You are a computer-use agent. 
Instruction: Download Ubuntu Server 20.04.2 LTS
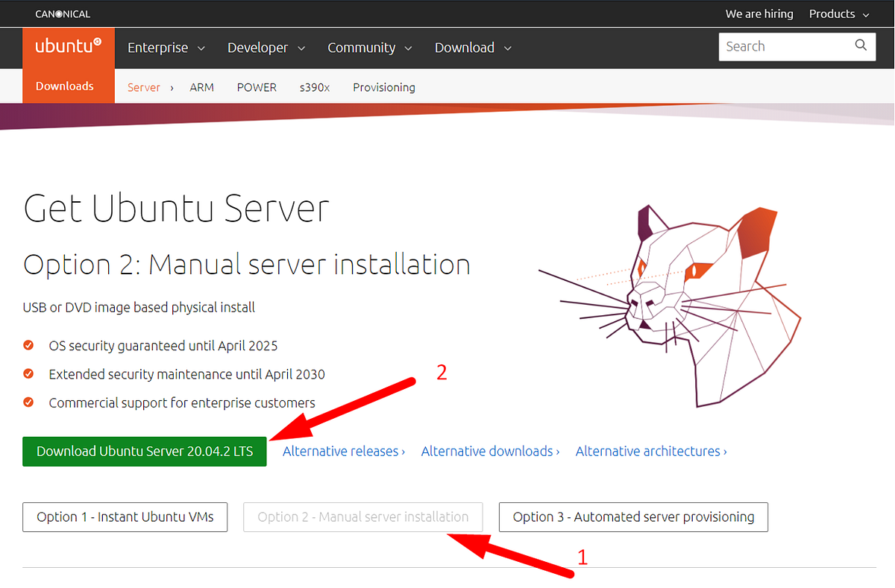144,451
